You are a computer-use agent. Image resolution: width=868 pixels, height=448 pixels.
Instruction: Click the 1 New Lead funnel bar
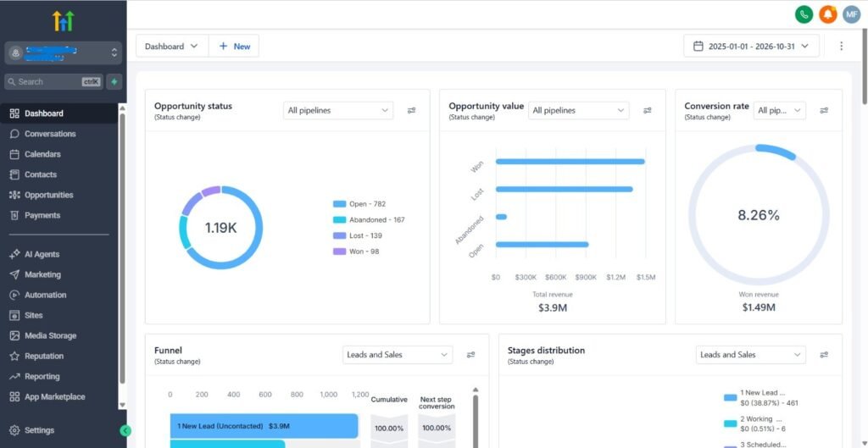click(264, 427)
